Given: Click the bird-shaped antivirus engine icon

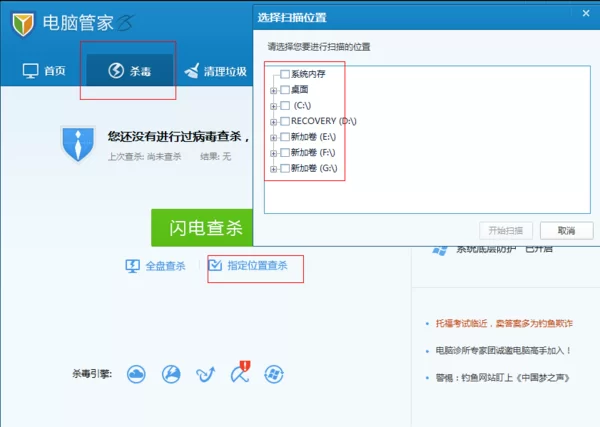Looking at the screenshot, I should tap(205, 374).
